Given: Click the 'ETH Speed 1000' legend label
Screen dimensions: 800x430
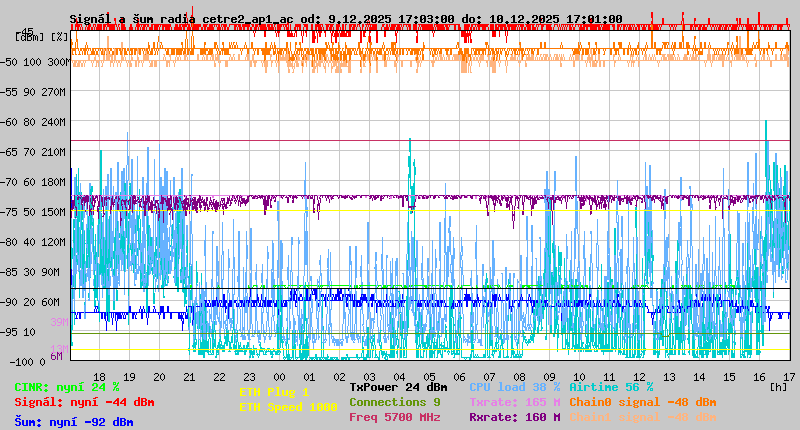Looking at the screenshot, I should [x=288, y=407].
